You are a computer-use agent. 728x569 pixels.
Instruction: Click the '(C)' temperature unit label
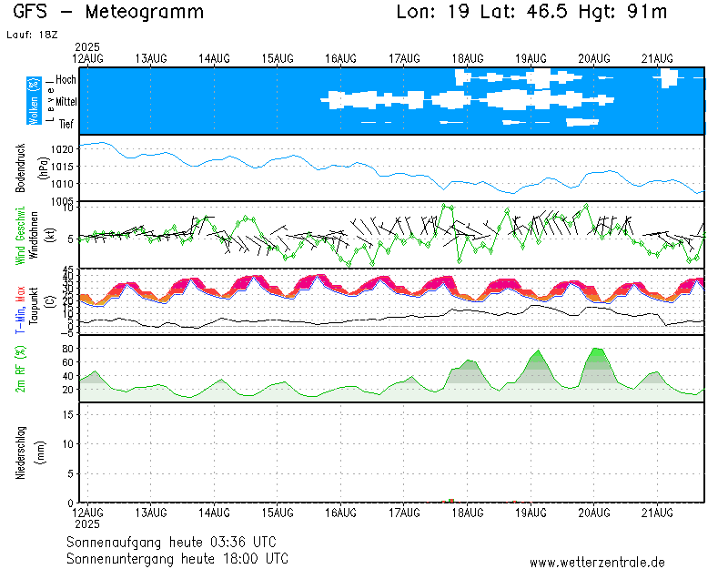(51, 301)
